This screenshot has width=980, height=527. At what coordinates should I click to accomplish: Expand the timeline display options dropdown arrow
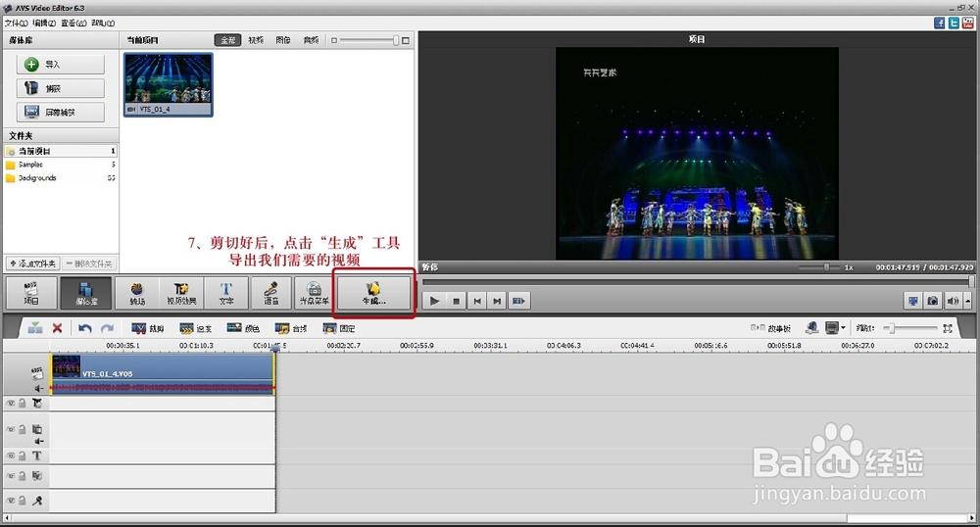(843, 328)
